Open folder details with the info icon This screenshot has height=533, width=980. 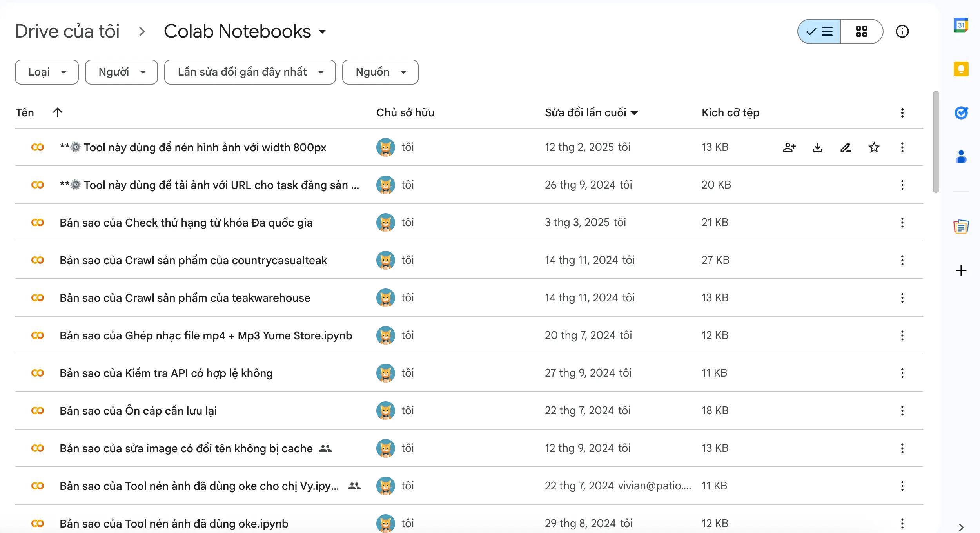tap(903, 31)
